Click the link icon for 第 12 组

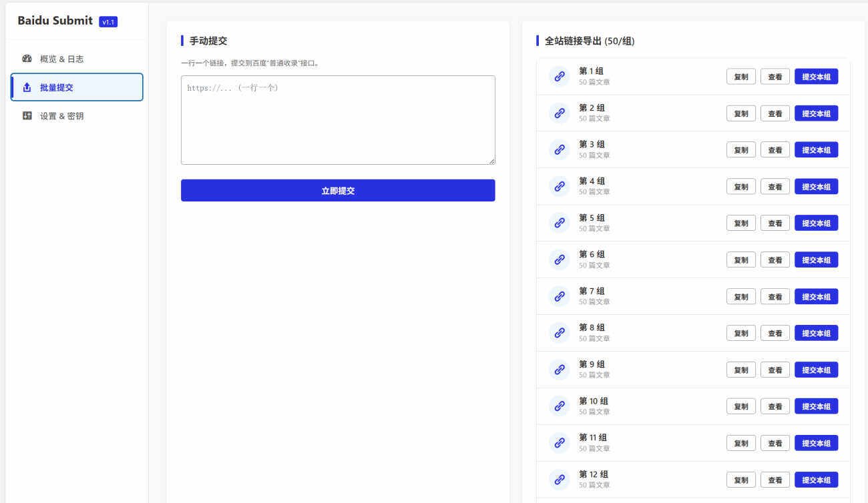tap(560, 480)
